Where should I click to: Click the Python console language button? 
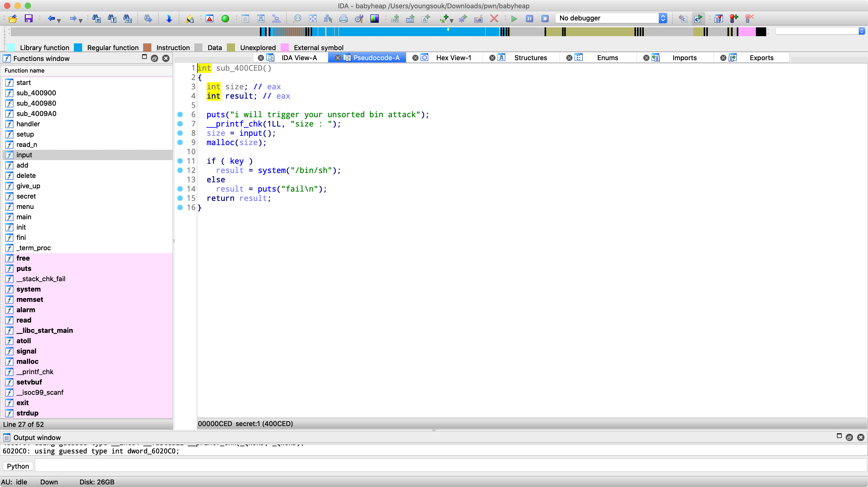coord(18,466)
